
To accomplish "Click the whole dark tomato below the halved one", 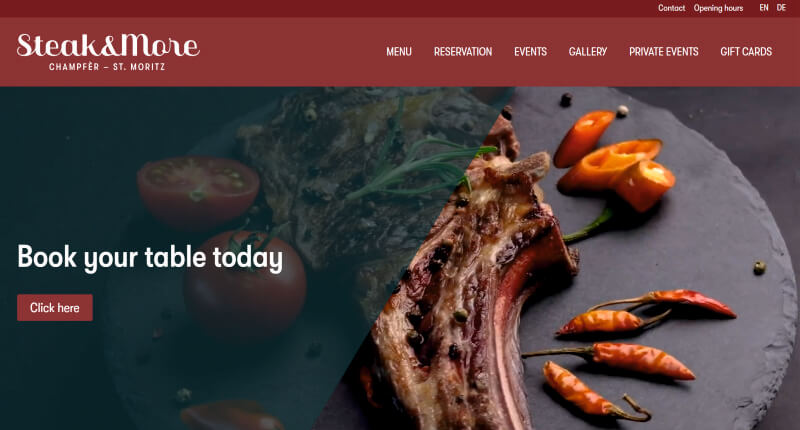I will (245, 286).
